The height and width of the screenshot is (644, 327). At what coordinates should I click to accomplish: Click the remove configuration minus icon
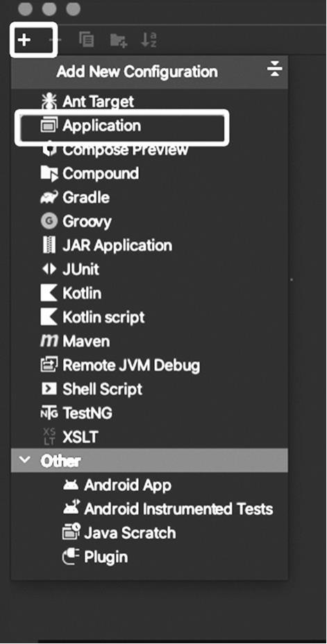[56, 40]
